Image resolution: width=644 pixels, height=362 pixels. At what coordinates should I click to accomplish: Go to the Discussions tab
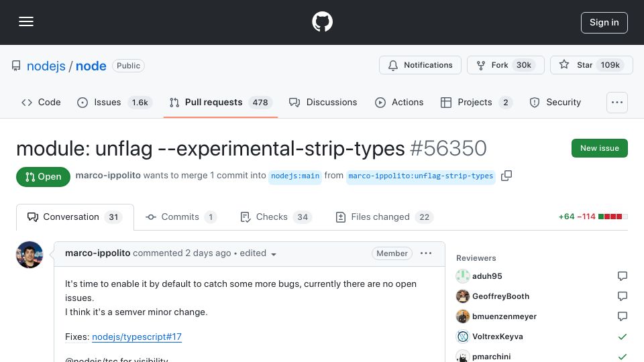click(323, 102)
